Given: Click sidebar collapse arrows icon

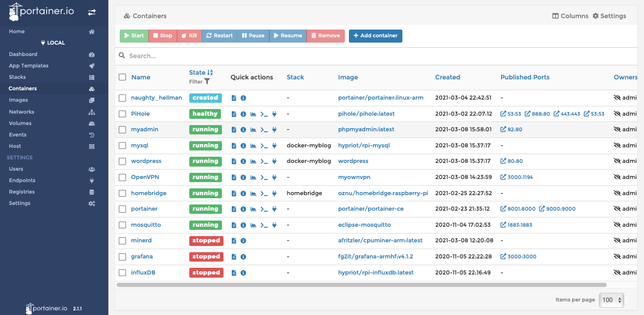Looking at the screenshot, I should pyautogui.click(x=92, y=12).
